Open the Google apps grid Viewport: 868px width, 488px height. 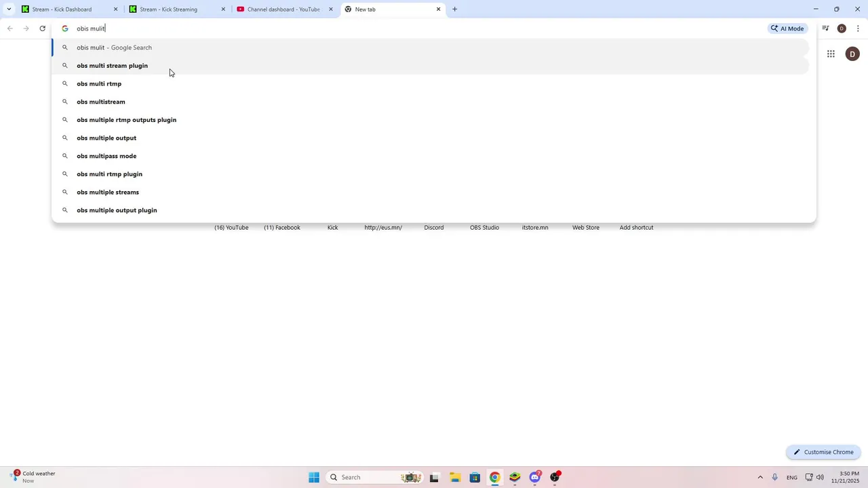831,54
